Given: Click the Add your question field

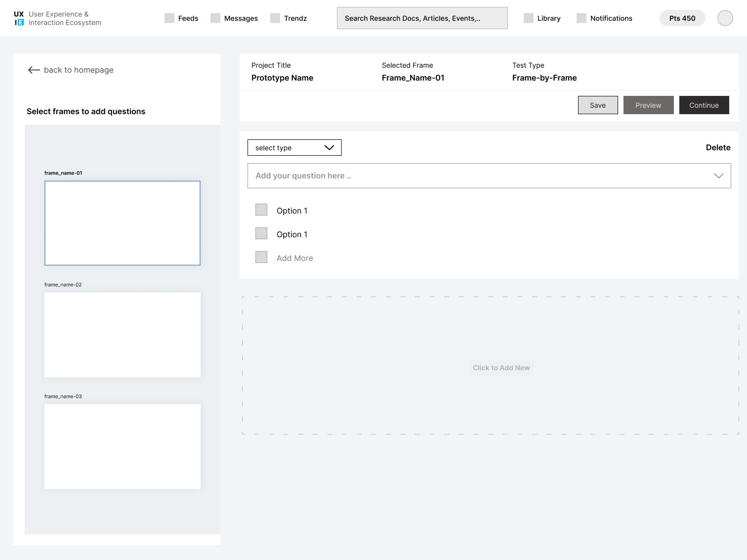Looking at the screenshot, I should pos(489,176).
